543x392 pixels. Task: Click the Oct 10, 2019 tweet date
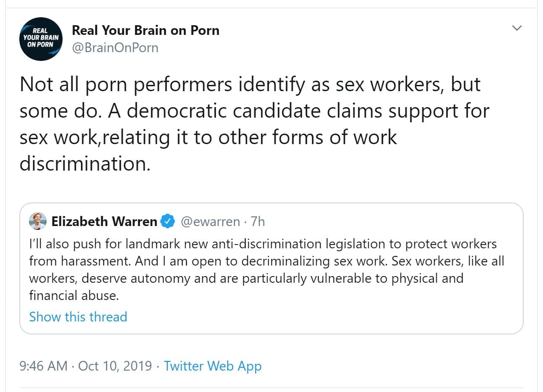(115, 366)
